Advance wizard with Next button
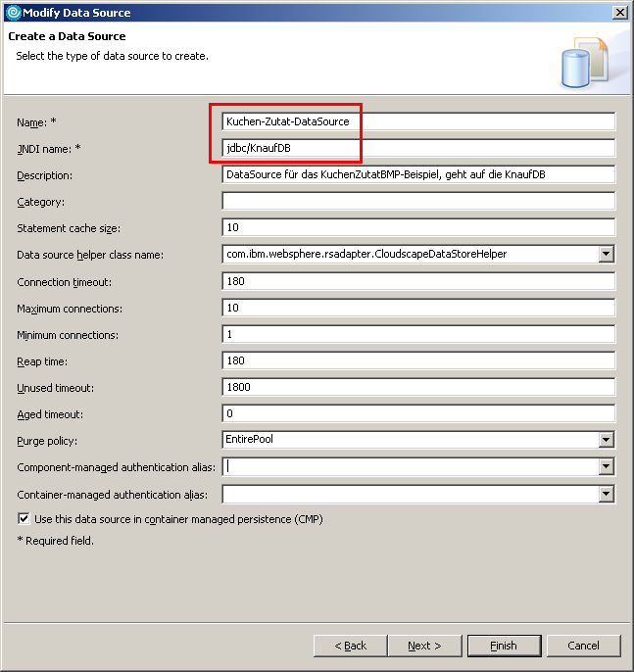This screenshot has height=672, width=634. tap(424, 646)
